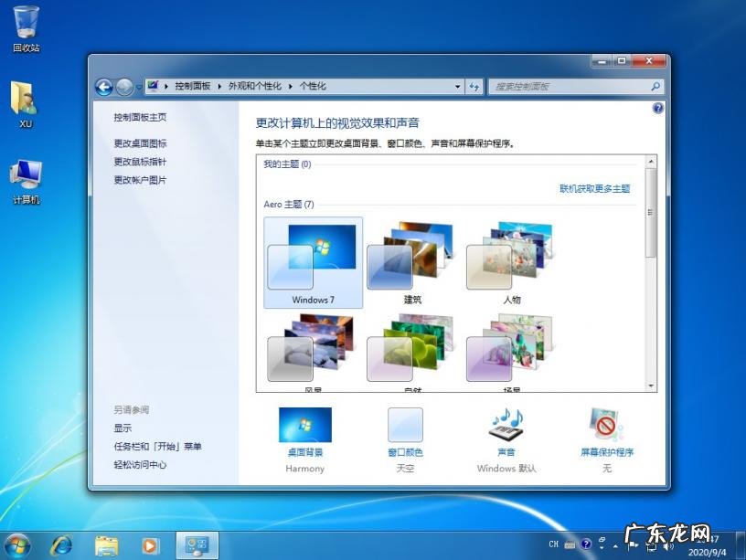
Task: Click the refresh button beside address bar
Action: click(474, 87)
